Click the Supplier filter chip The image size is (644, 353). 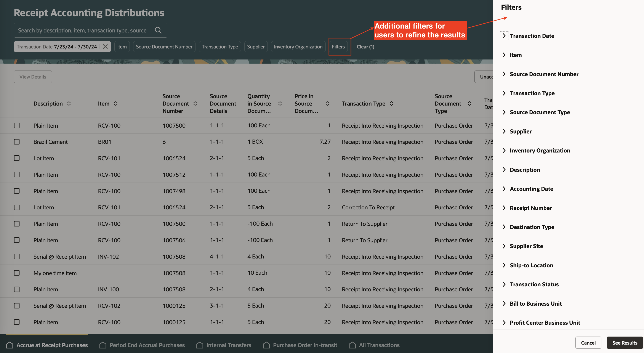[x=256, y=47]
